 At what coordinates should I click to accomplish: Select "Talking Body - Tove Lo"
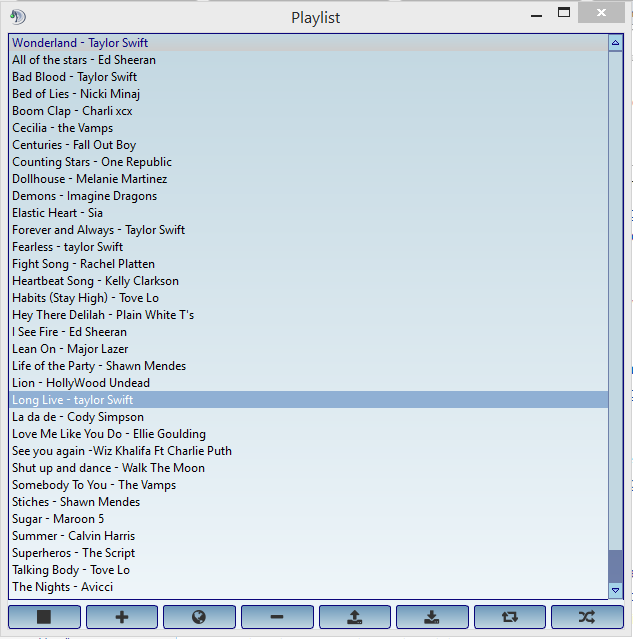[x=308, y=570]
